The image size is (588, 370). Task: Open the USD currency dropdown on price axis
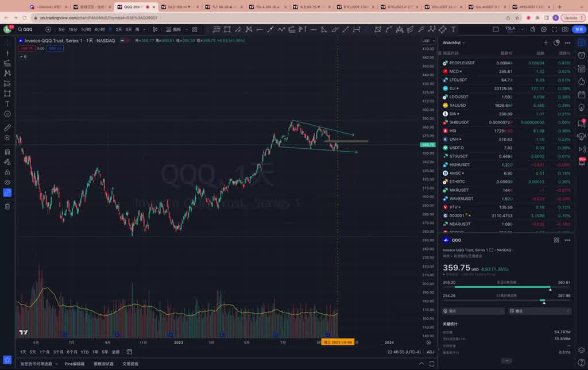(427, 41)
